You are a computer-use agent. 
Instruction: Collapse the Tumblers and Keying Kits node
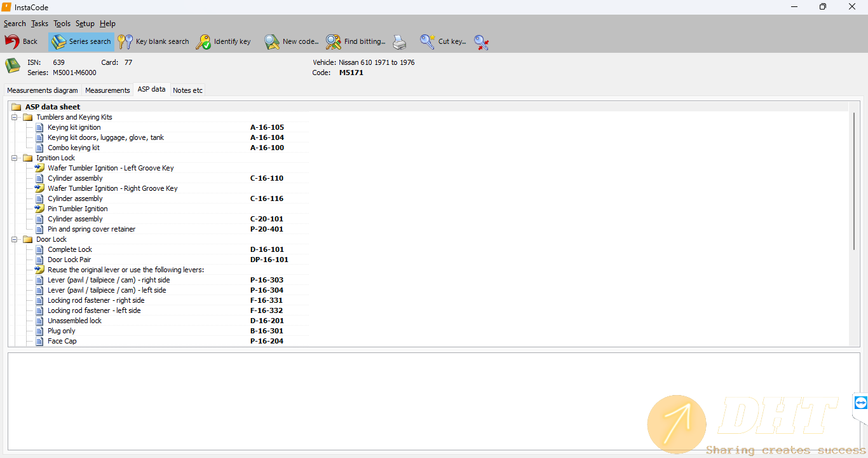pyautogui.click(x=14, y=117)
